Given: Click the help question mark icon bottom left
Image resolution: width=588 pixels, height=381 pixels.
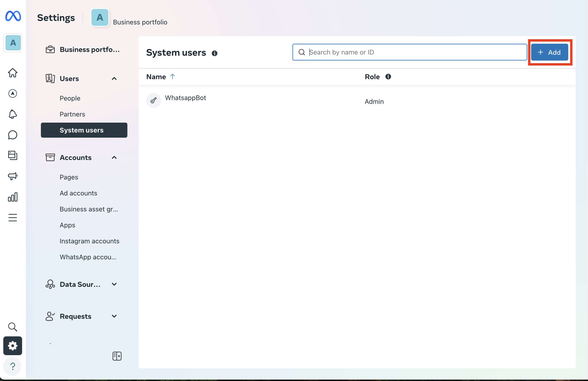Looking at the screenshot, I should [x=12, y=366].
